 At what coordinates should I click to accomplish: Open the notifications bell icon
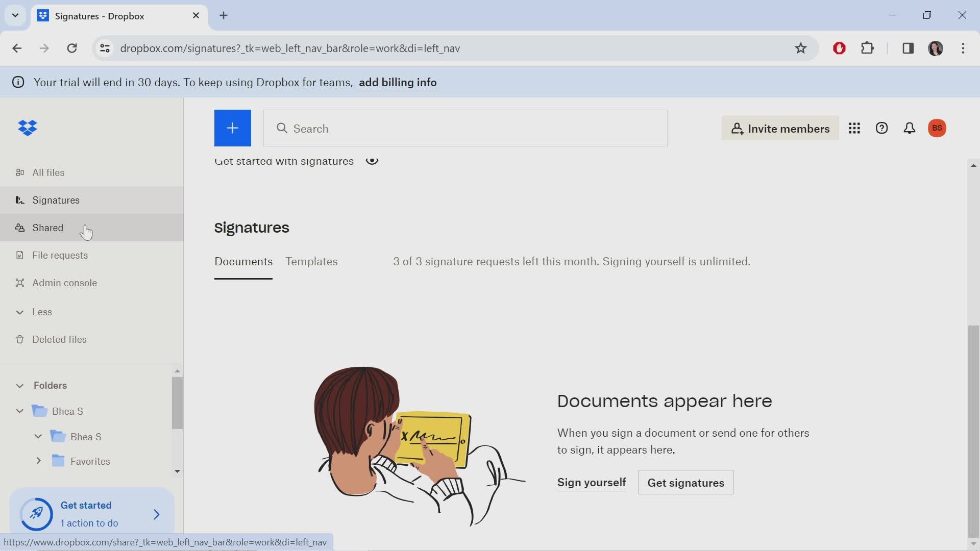(910, 129)
